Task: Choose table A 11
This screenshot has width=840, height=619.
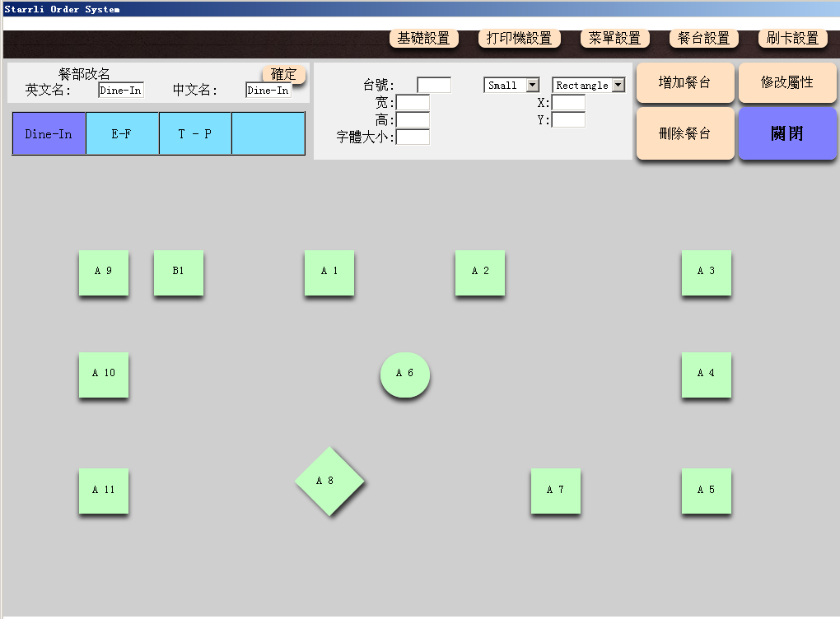Action: click(104, 491)
